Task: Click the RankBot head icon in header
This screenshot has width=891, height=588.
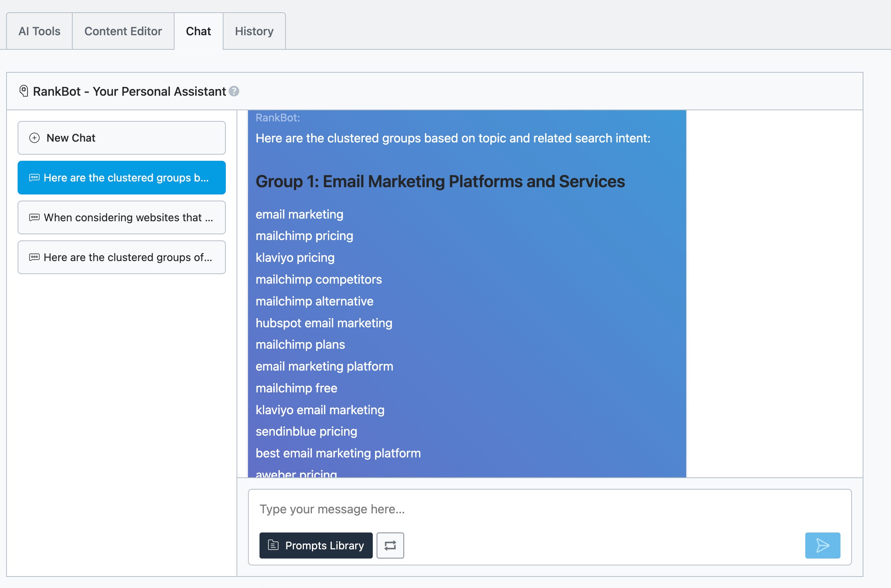Action: [24, 91]
